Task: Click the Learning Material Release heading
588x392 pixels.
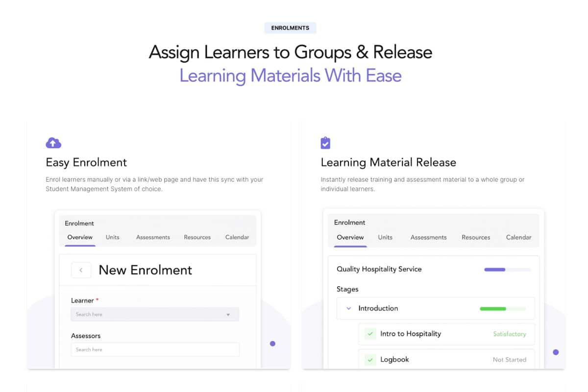Action: 389,163
